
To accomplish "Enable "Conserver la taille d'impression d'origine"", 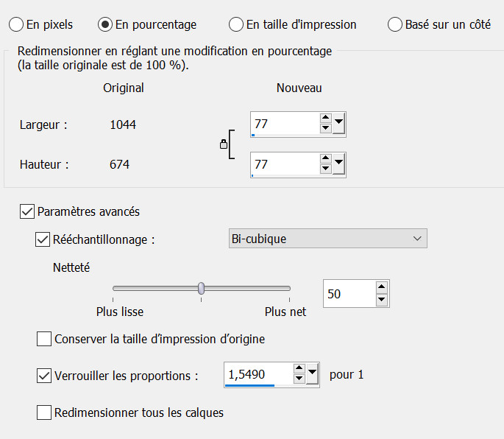I will 44,340.
